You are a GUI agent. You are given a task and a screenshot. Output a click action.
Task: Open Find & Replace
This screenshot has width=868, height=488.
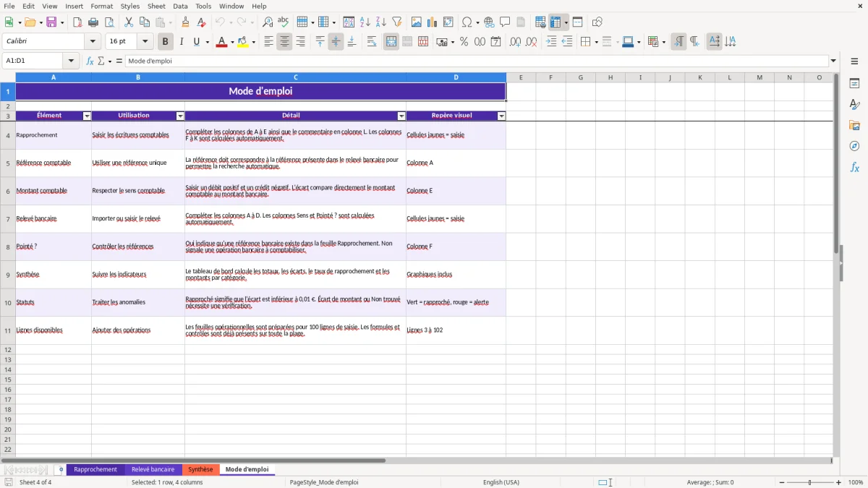click(268, 22)
